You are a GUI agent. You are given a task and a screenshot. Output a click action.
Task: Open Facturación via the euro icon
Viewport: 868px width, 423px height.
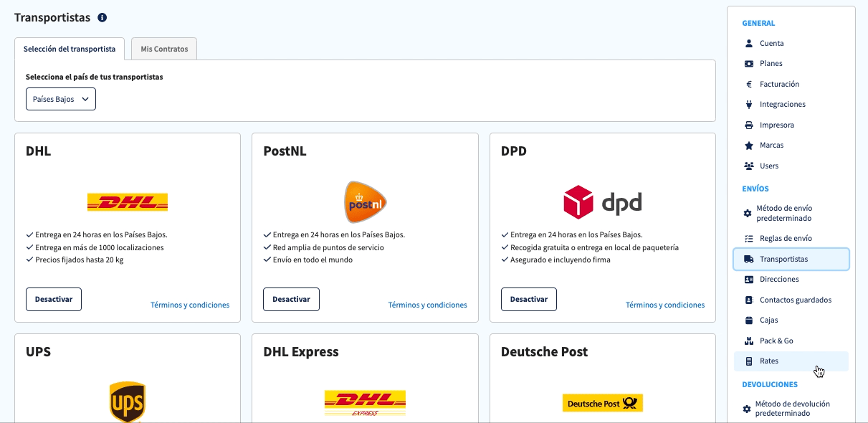[749, 84]
